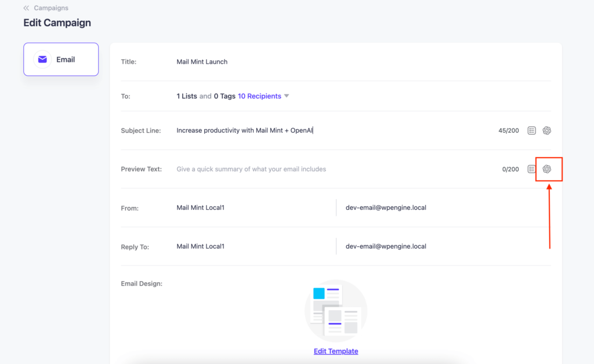Viewport: 594px width, 364px height.
Task: Select the Email step tab
Action: pyautogui.click(x=61, y=59)
